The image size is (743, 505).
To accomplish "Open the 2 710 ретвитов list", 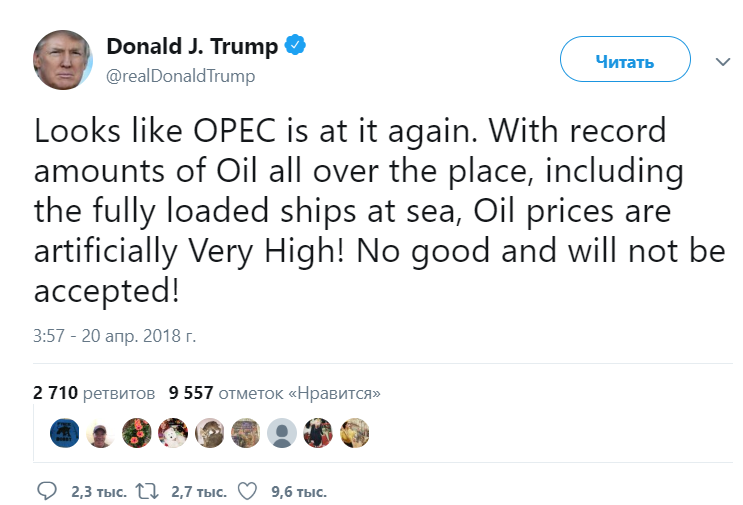I will pyautogui.click(x=94, y=393).
